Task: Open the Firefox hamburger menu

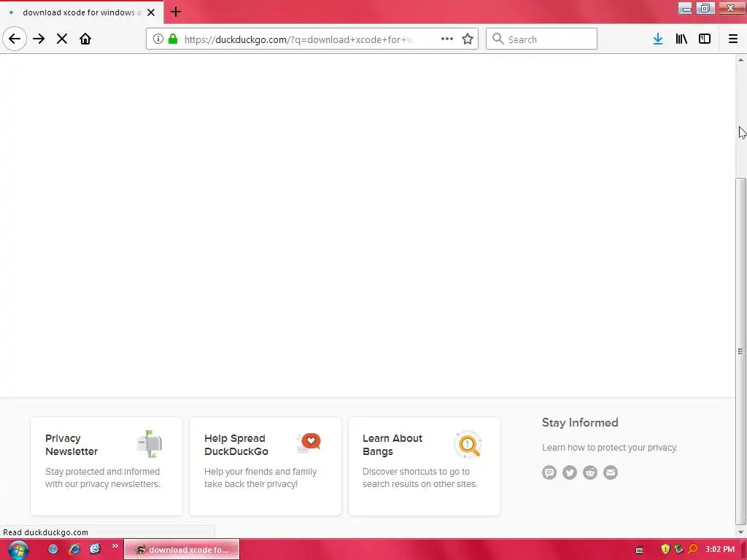Action: (x=733, y=39)
